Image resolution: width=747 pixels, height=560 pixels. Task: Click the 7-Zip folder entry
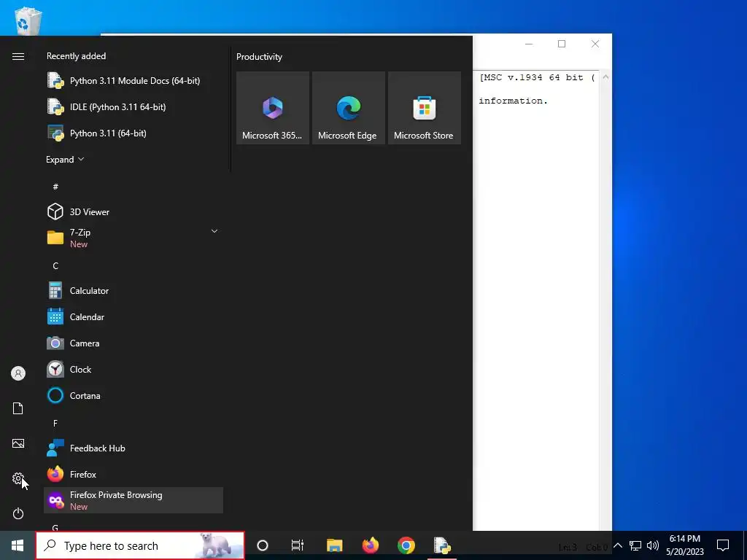pos(133,238)
